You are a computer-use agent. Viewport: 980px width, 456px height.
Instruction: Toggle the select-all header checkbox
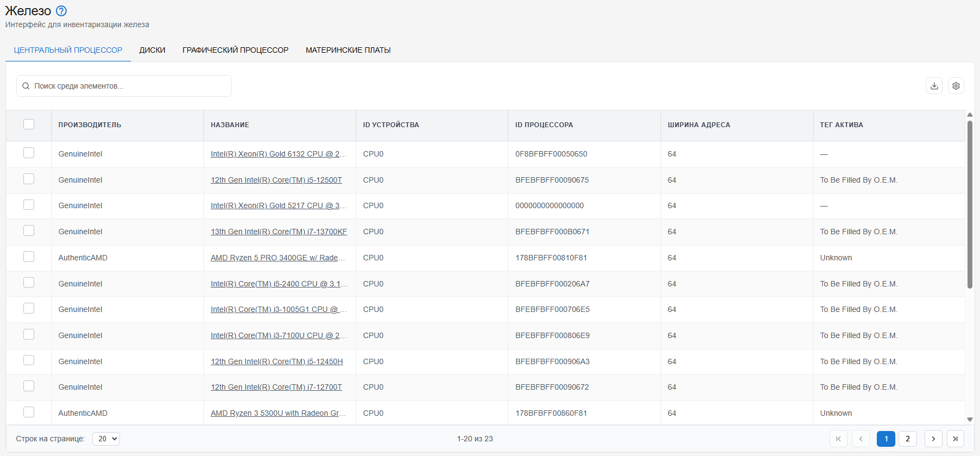[x=29, y=124]
